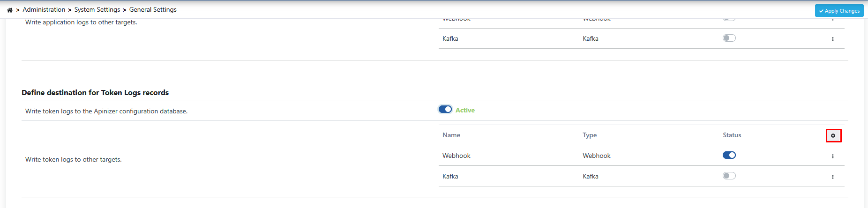Open the three-dot menu for the application logs Kafka row
The image size is (868, 208).
(x=833, y=39)
